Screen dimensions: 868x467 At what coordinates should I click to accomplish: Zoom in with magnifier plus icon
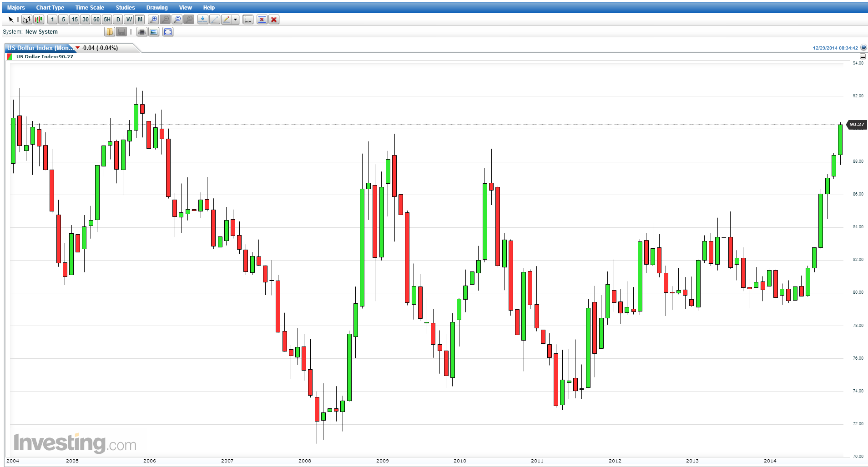click(153, 20)
